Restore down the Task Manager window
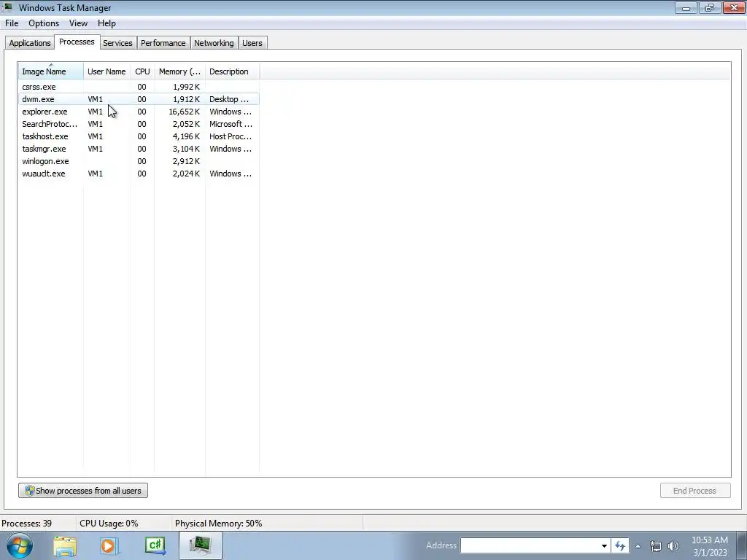This screenshot has width=747, height=560. [709, 7]
